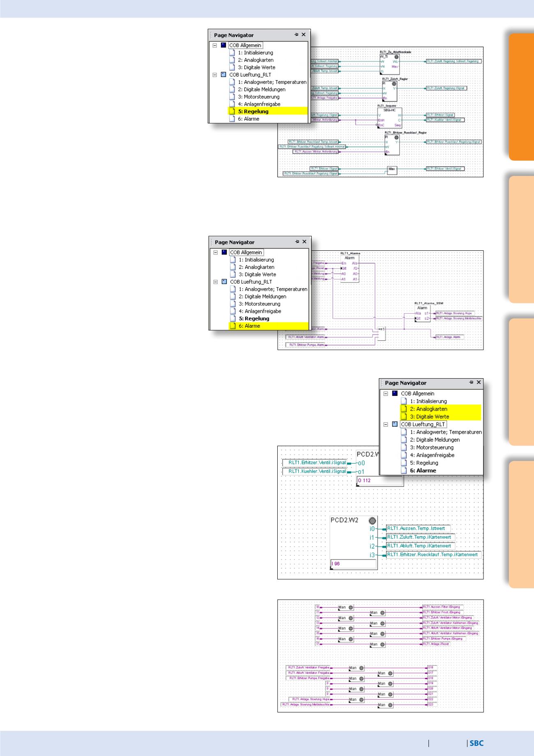This screenshot has width=534, height=756.
Task: Open bold 5: Regelung in middle navigator
Action: click(x=254, y=319)
